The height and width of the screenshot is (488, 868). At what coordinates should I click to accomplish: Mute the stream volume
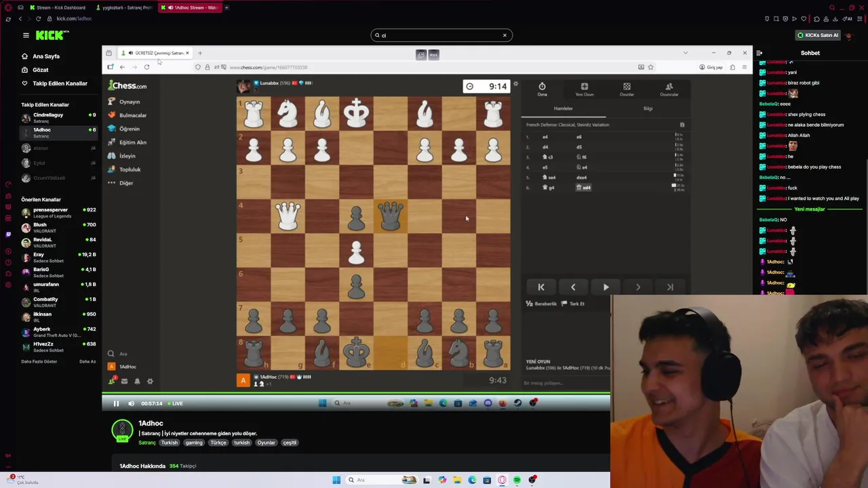(130, 403)
